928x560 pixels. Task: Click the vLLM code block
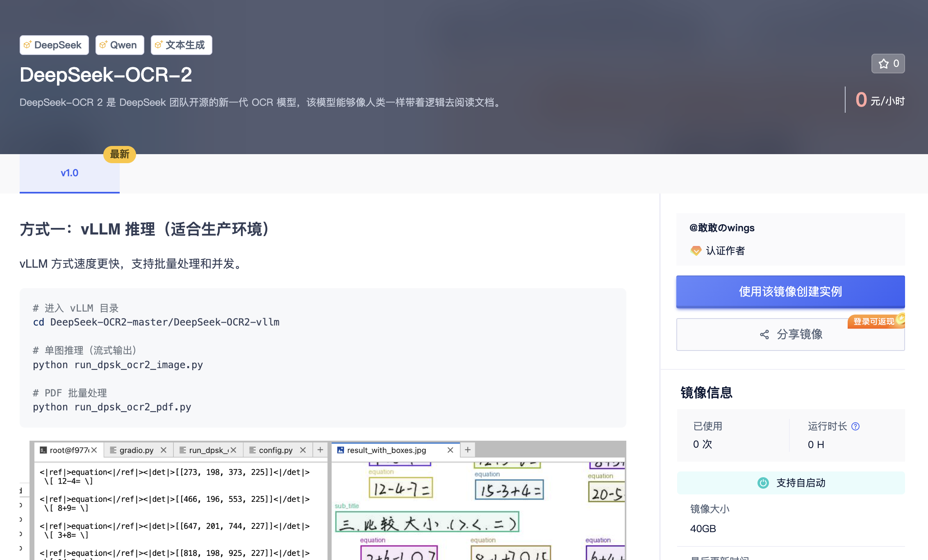pyautogui.click(x=323, y=357)
